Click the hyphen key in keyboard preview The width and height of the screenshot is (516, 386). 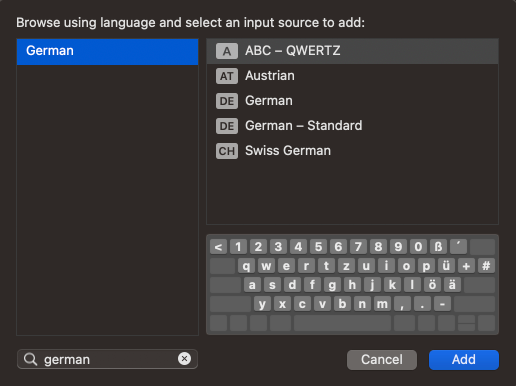(x=442, y=304)
